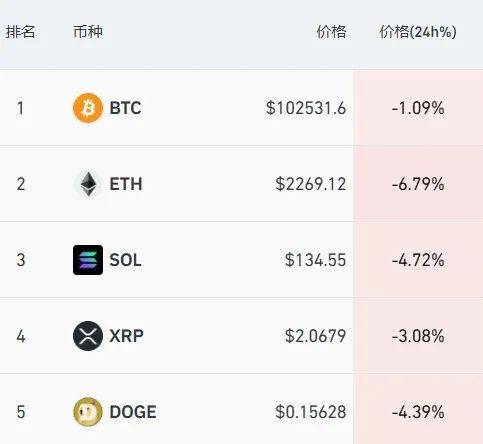Open the DOGE coin name link
This screenshot has height=444, width=483.
pos(133,412)
